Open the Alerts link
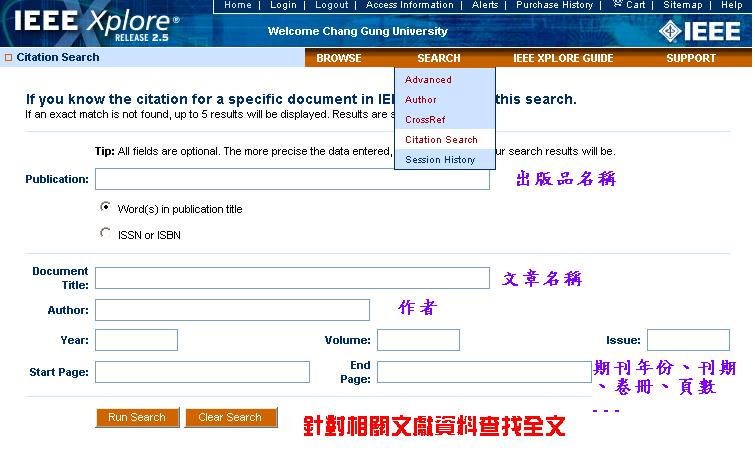755x451 pixels. point(485,5)
